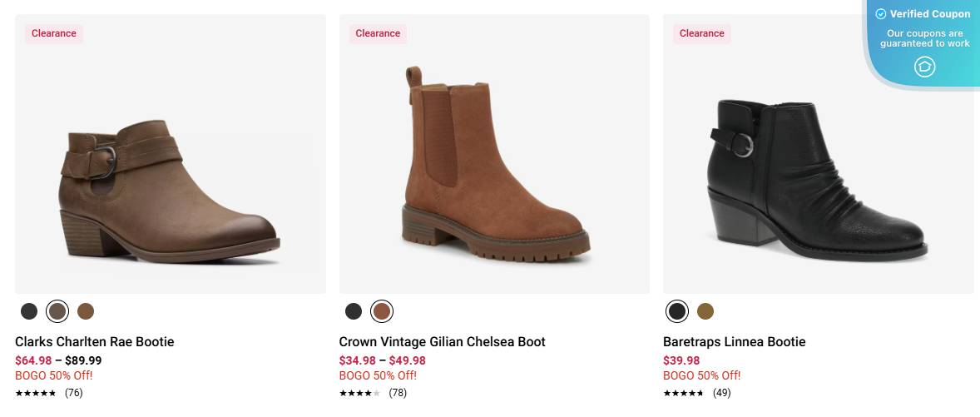Select the selected dark brown Clarks swatch
Image resolution: width=980 pixels, height=417 pixels.
coord(57,311)
